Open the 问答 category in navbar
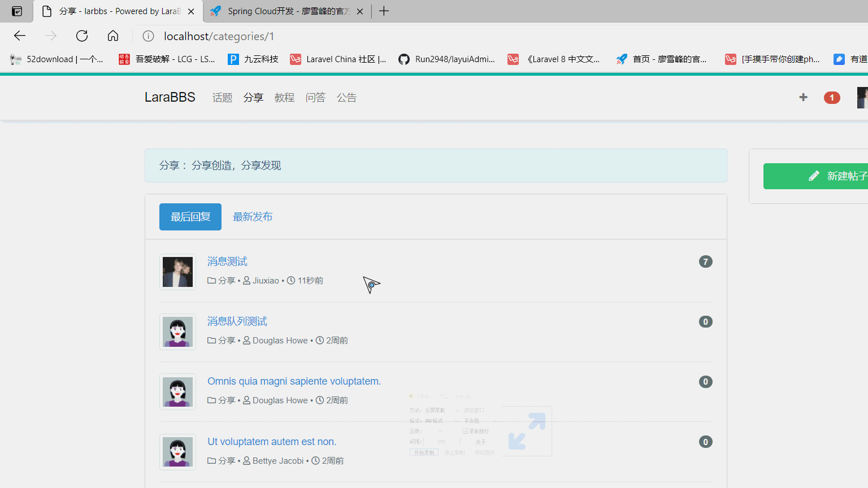The image size is (868, 488). tap(315, 98)
